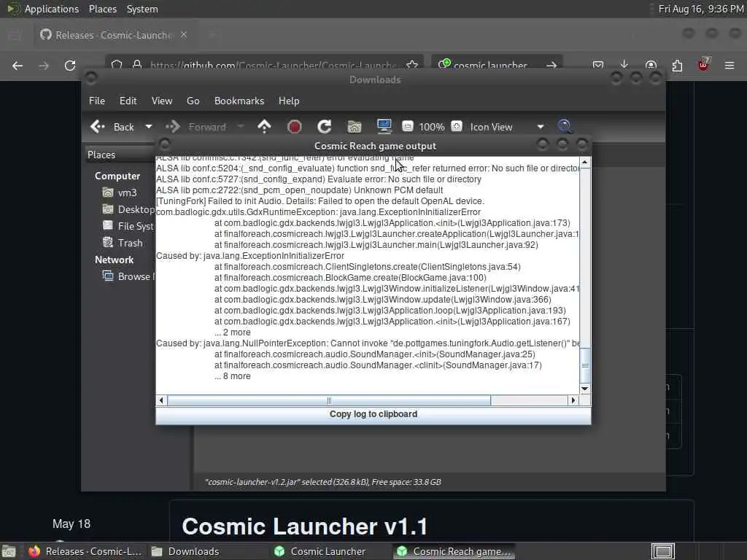Switch to Firefox Releases taskbar entry
The image size is (747, 560).
click(86, 551)
